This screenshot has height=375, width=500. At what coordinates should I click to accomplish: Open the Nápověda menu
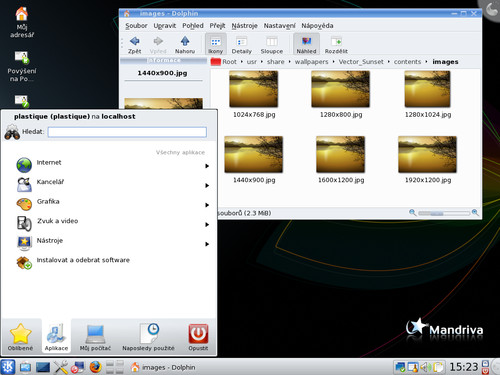[x=317, y=26]
